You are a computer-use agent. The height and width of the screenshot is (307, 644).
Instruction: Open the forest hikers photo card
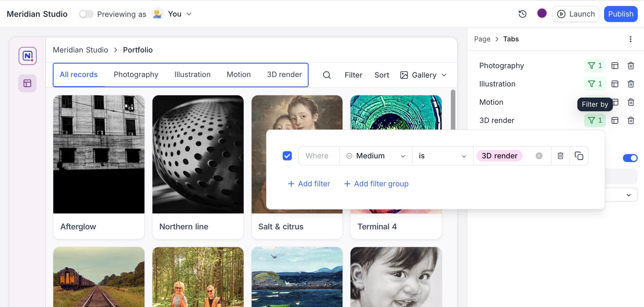[198, 277]
